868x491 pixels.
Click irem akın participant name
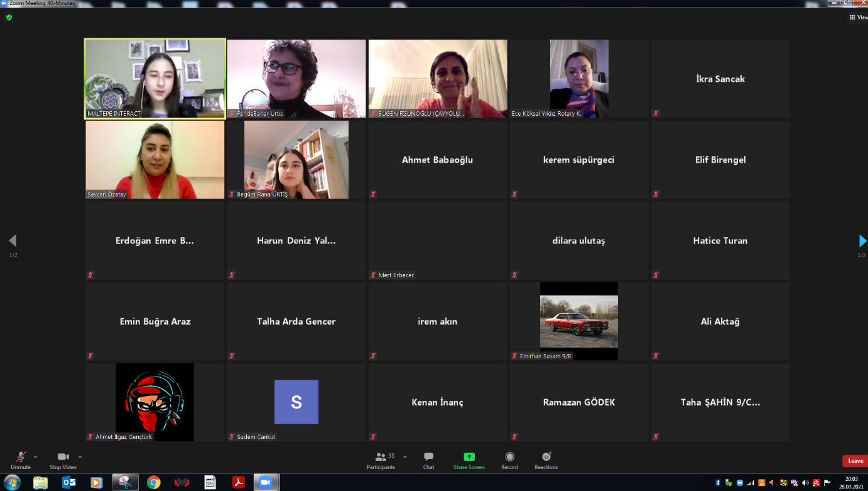pos(437,321)
